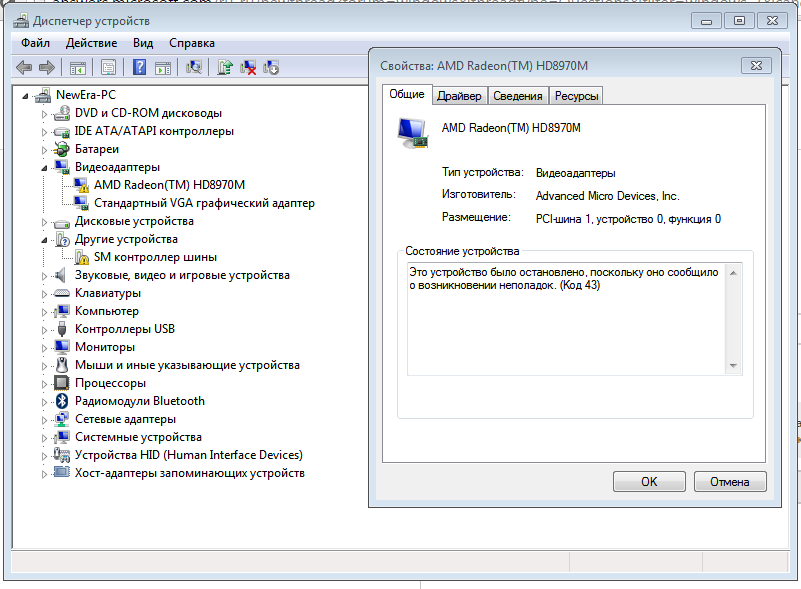The width and height of the screenshot is (801, 589).
Task: Open the Справка menu
Action: click(192, 43)
